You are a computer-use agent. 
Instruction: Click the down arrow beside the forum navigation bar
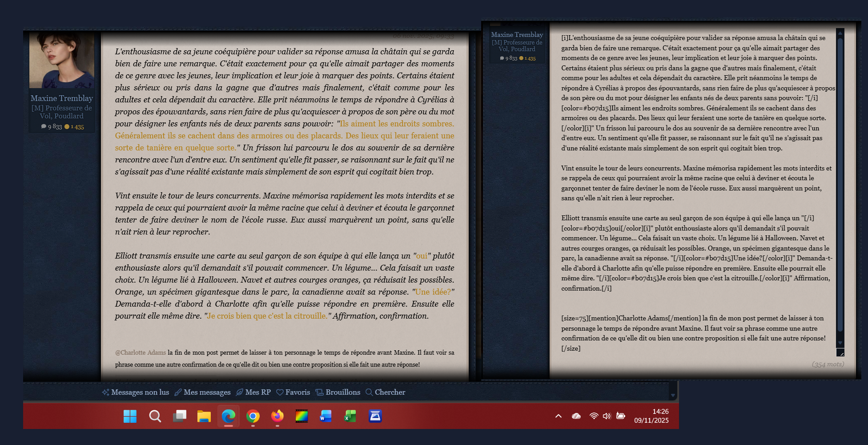[x=673, y=395]
